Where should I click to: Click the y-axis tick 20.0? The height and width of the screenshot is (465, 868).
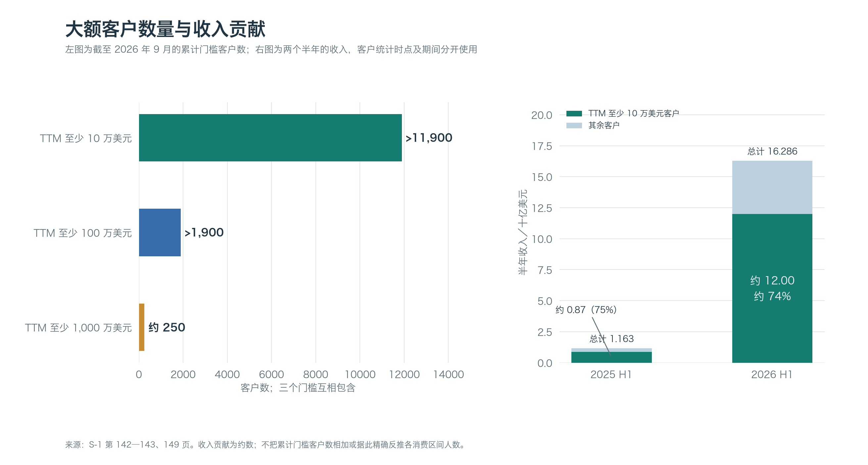tap(542, 115)
